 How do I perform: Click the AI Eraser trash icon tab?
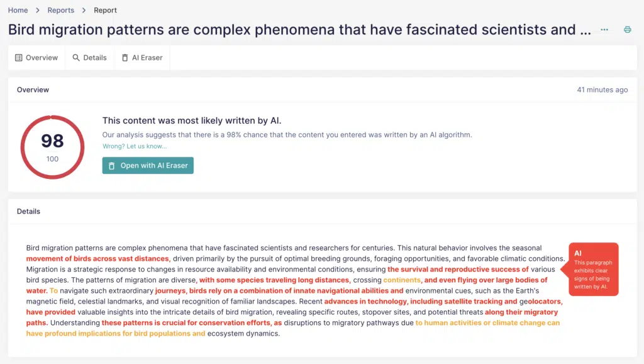coord(125,57)
